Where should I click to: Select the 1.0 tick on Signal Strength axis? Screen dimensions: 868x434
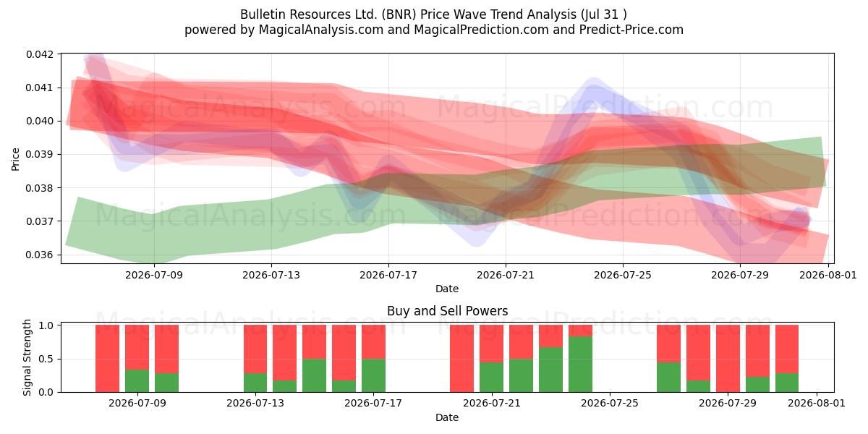pyautogui.click(x=48, y=325)
